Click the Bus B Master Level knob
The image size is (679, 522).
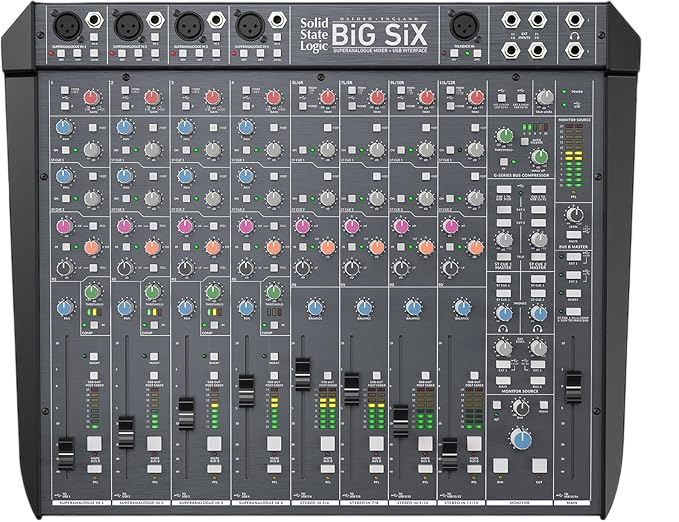[574, 214]
